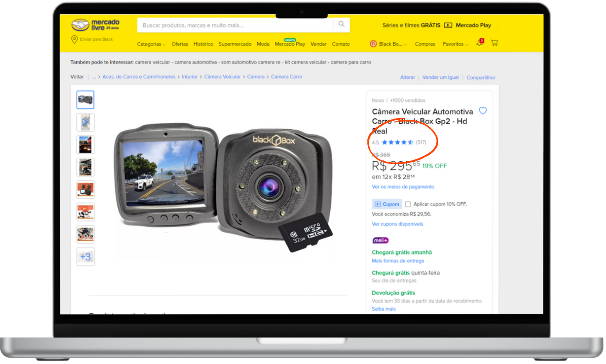Viewport: 606px width, 364px height.
Task: Select the third thumbnail, a night road scene
Action: (86, 145)
